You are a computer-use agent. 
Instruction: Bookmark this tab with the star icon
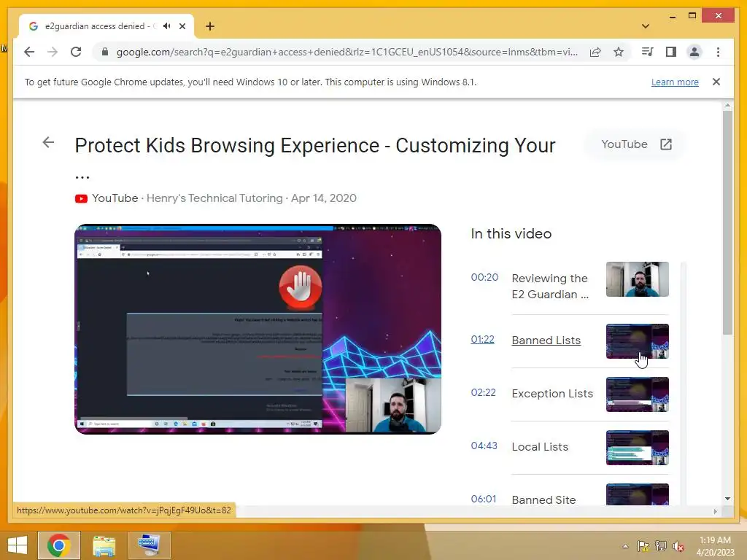pyautogui.click(x=619, y=52)
